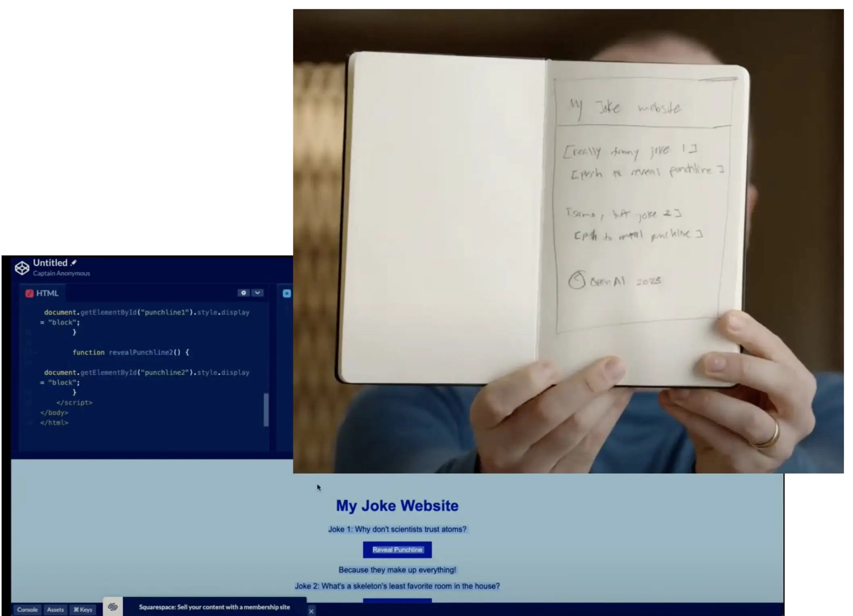Click the Captain Anonymous author link

click(x=61, y=273)
